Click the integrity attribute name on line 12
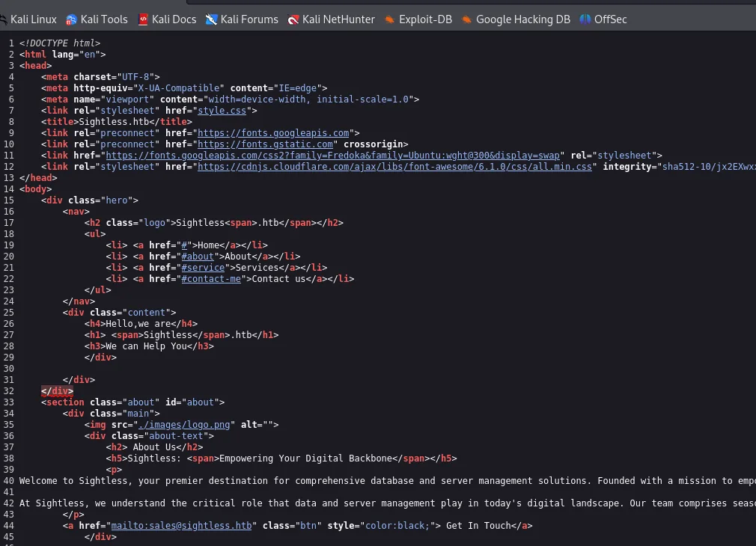Image resolution: width=756 pixels, height=546 pixels. (627, 167)
